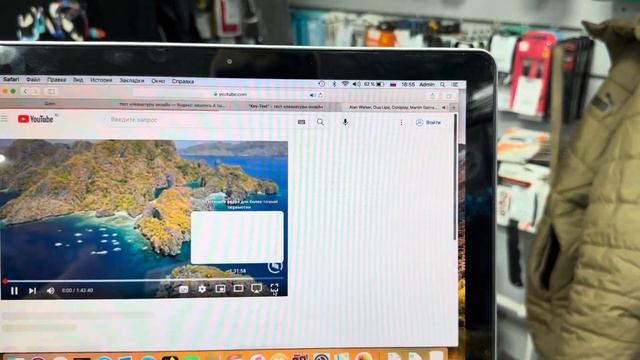Open AirPlay from the video player

[x=256, y=289]
